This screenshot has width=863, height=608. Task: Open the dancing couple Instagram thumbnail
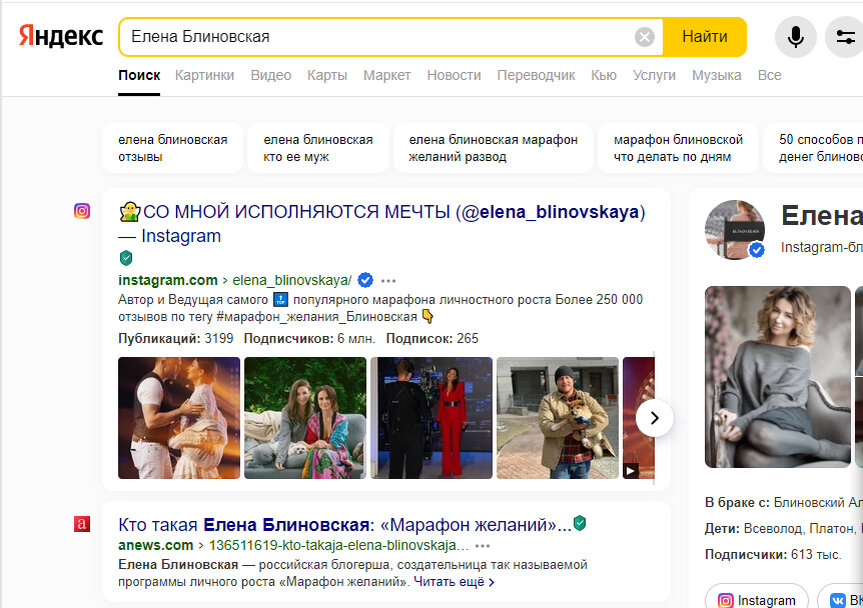(179, 418)
